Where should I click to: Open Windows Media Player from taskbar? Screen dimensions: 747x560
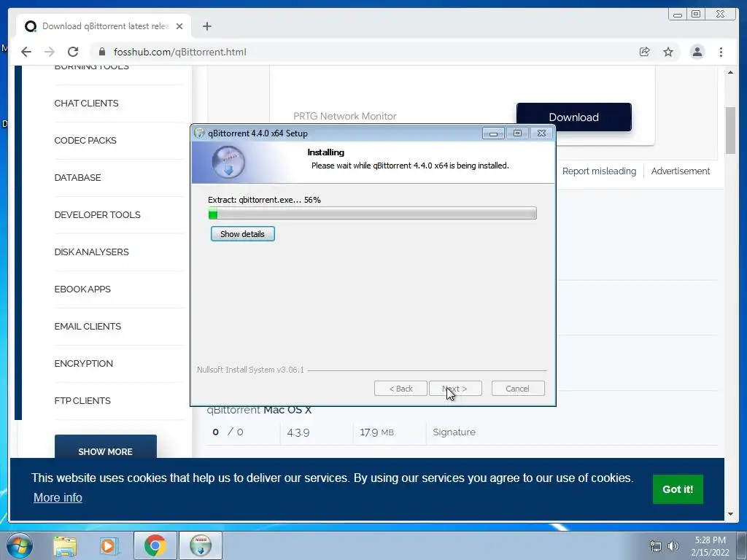pyautogui.click(x=109, y=545)
